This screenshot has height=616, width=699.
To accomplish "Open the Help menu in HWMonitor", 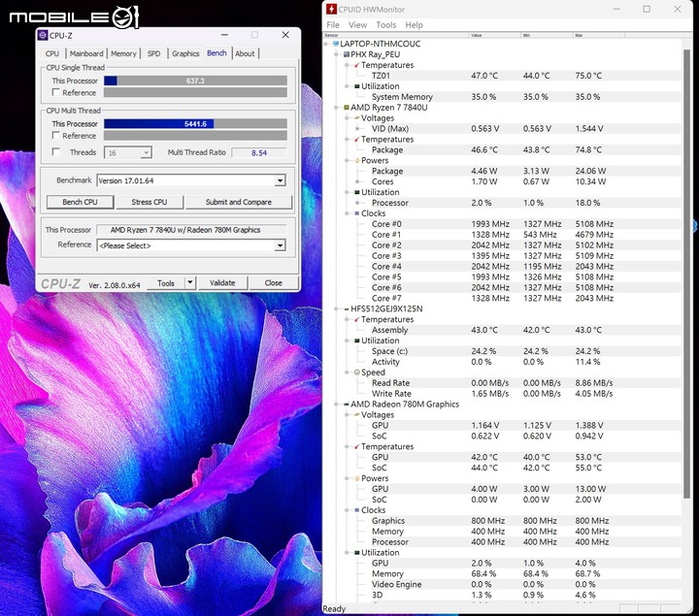I will (415, 25).
